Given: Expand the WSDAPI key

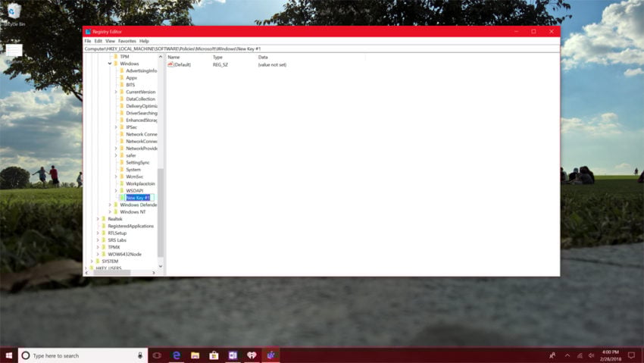Looking at the screenshot, I should 116,190.
